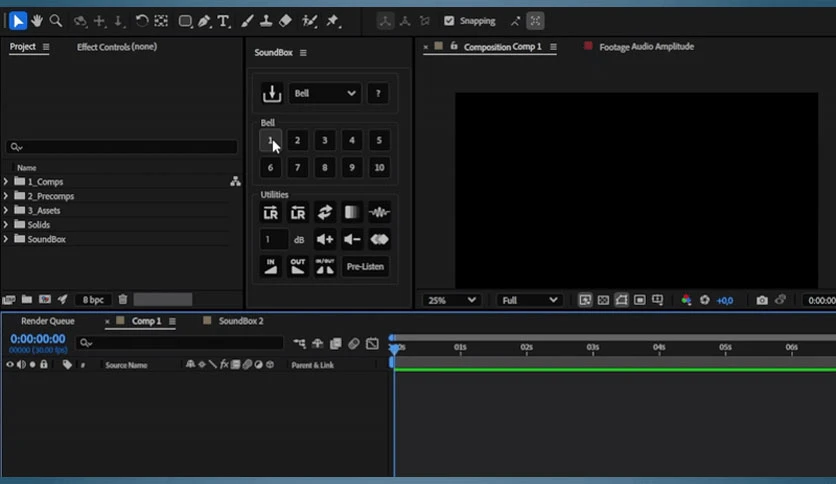Click the volume up speaker icon

(x=325, y=239)
